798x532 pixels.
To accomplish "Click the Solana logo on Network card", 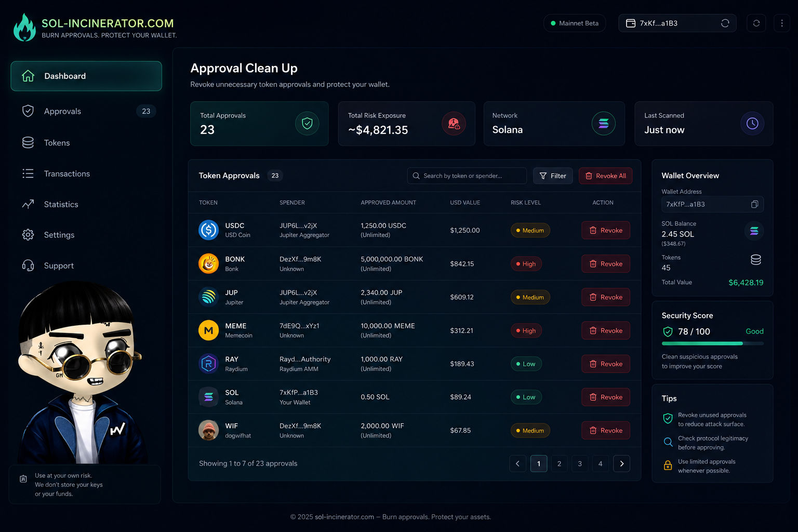I will 604,124.
